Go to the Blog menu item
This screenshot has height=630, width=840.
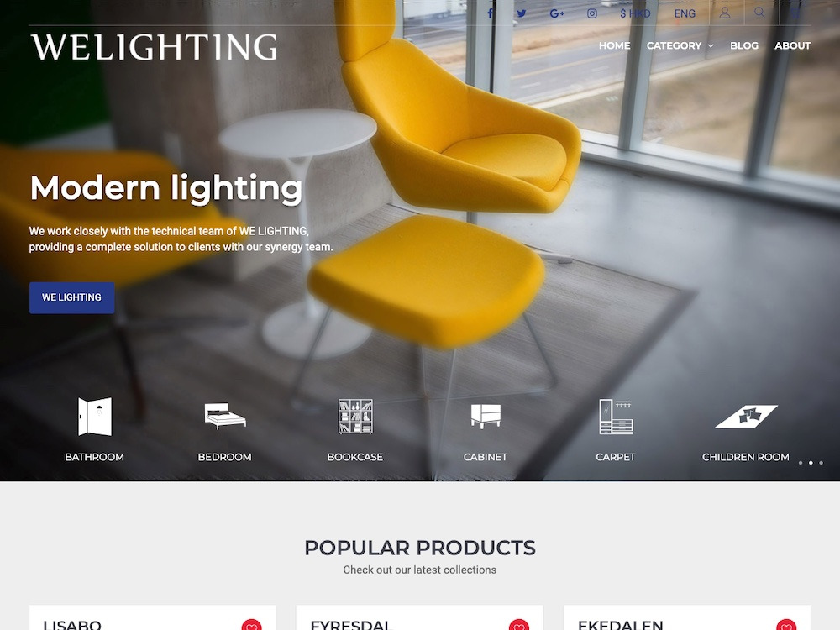(x=744, y=45)
